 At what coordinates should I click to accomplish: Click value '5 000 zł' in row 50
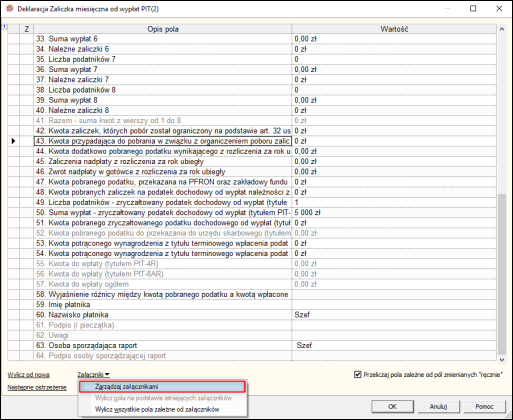click(307, 213)
